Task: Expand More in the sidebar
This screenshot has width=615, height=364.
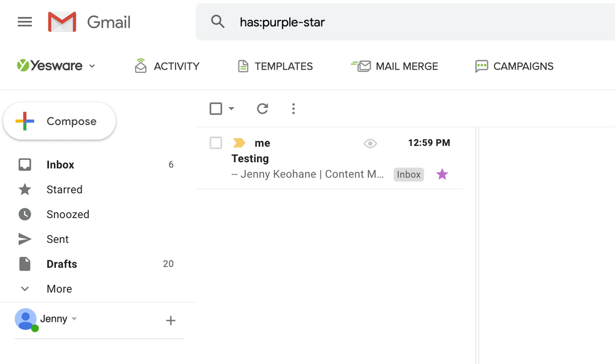Action: [x=59, y=289]
